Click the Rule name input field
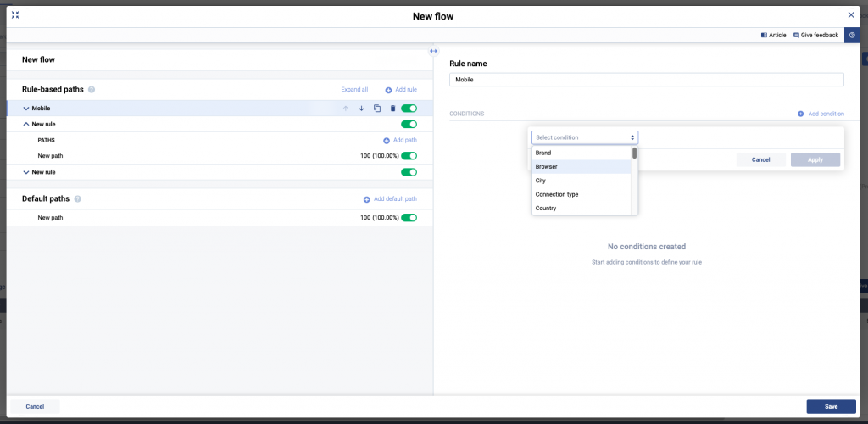 tap(647, 80)
